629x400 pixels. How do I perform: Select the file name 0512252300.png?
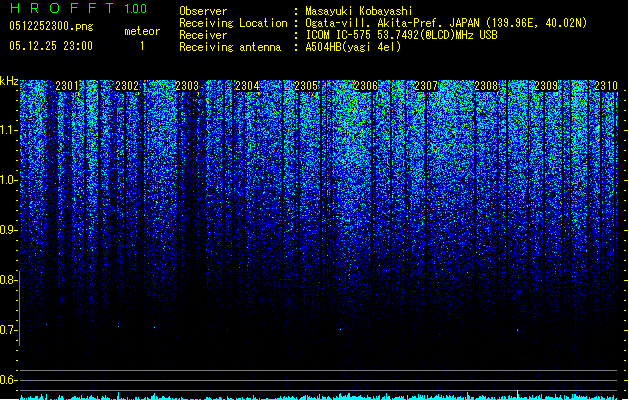tap(51, 27)
